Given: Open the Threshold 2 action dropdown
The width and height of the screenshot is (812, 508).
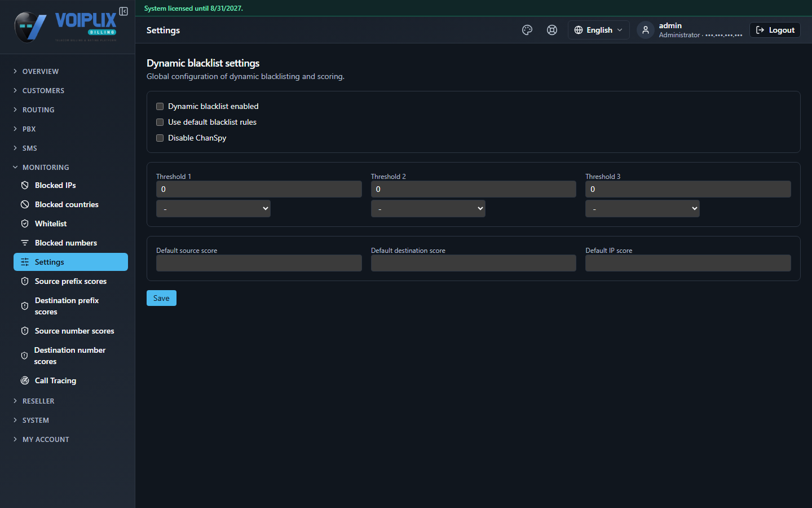Looking at the screenshot, I should [x=428, y=209].
